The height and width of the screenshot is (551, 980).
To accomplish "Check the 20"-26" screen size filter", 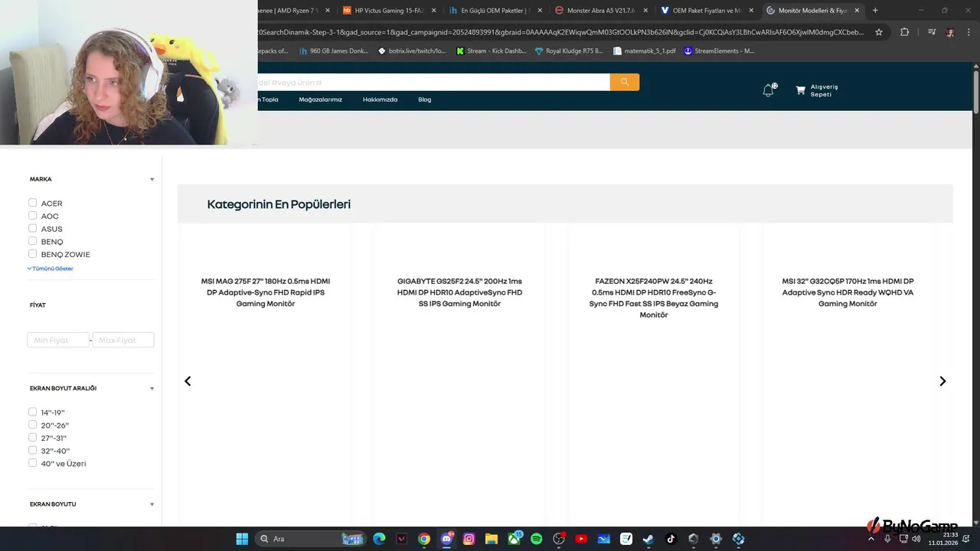I will click(x=33, y=425).
